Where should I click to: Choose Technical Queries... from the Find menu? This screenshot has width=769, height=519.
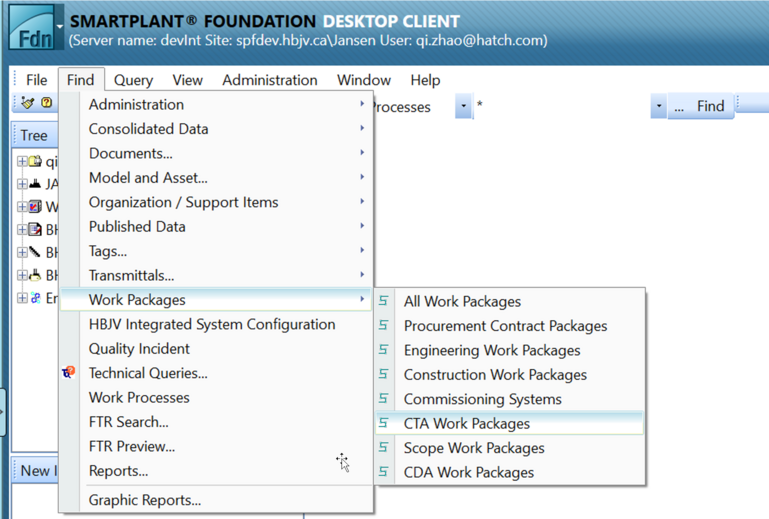click(x=216, y=373)
